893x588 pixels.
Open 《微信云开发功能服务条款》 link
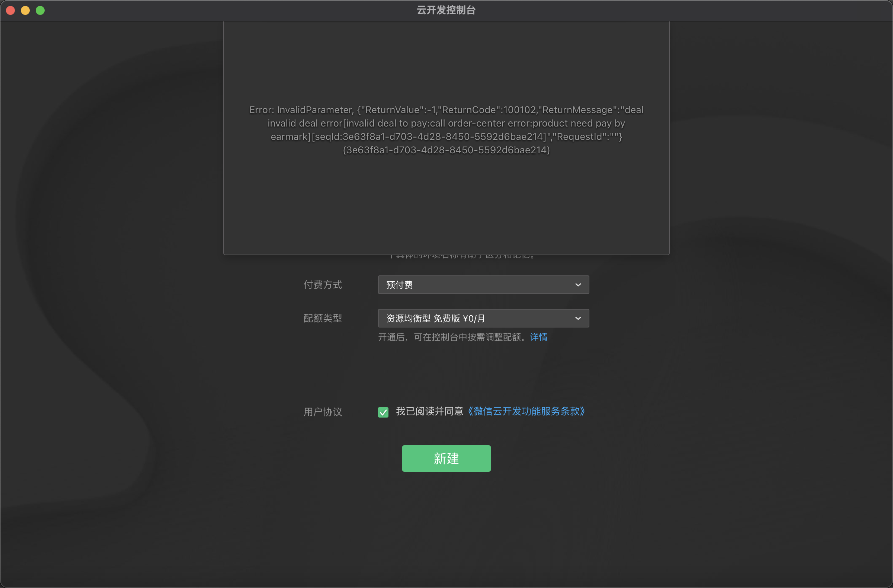[x=525, y=411]
